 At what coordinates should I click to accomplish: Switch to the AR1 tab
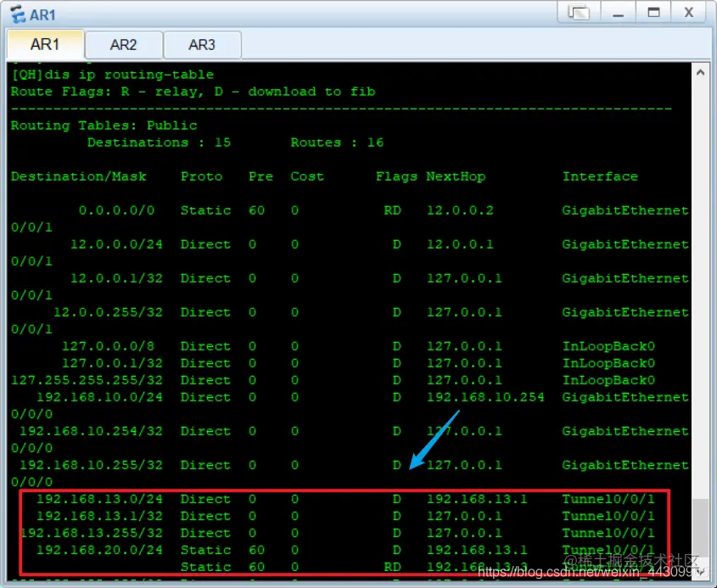click(45, 44)
